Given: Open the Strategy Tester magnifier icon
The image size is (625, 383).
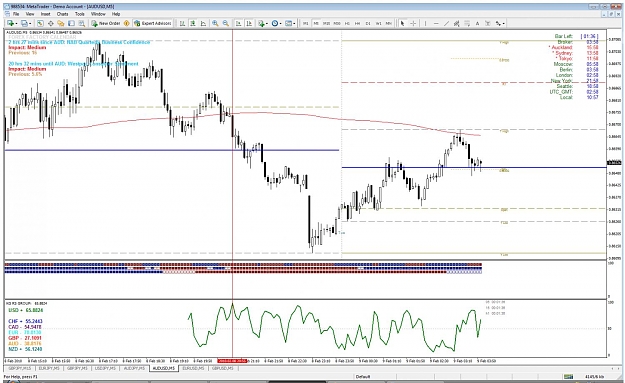Looking at the screenshot, I should click(x=81, y=24).
